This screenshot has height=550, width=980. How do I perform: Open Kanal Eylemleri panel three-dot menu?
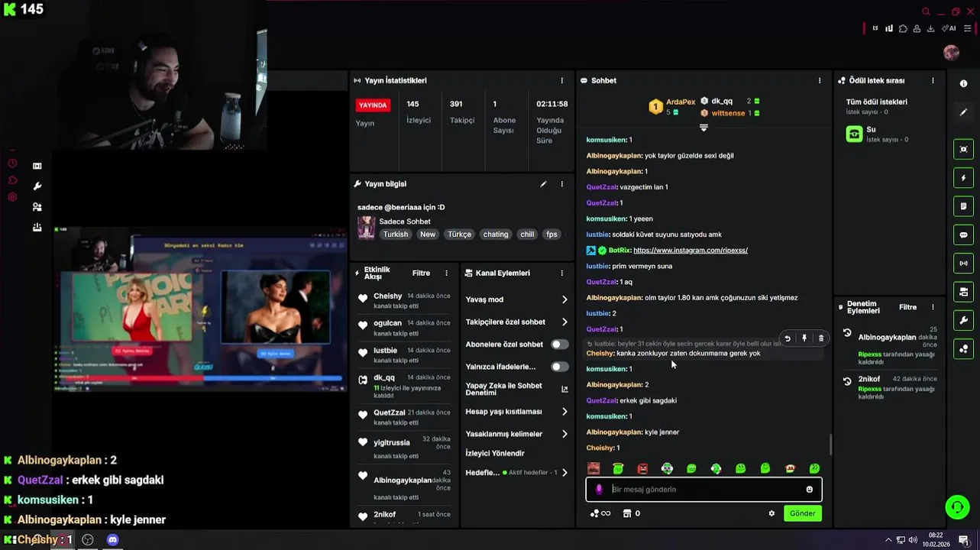(x=562, y=273)
